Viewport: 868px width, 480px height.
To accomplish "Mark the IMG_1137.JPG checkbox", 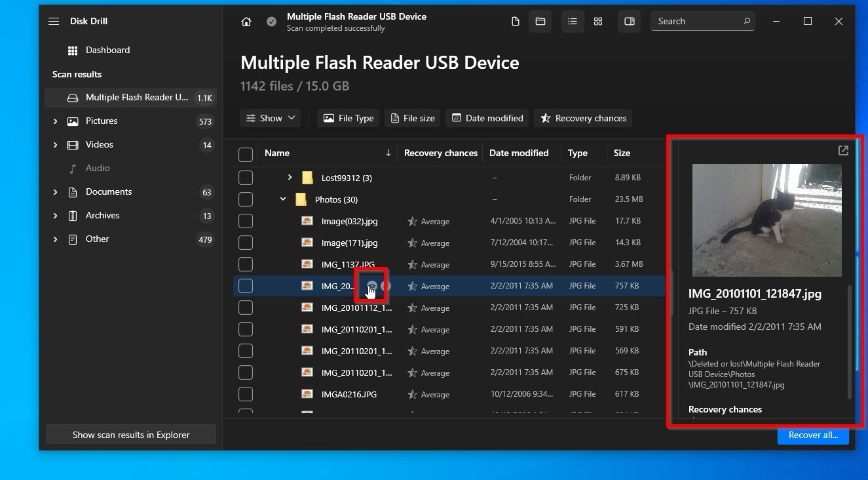I will tap(246, 264).
